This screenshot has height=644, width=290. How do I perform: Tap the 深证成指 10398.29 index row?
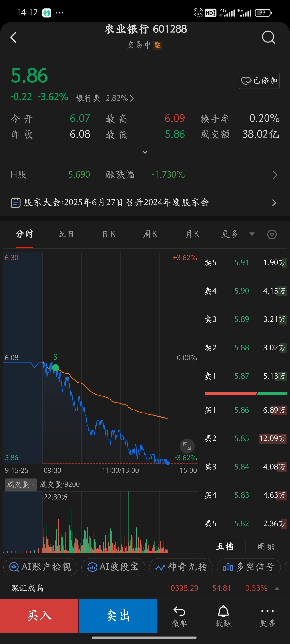pyautogui.click(x=145, y=588)
